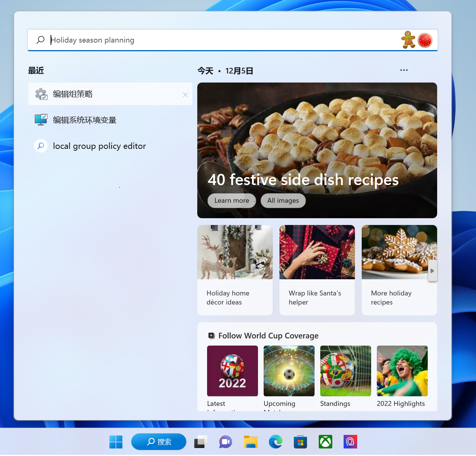Select the local group policy editor search

click(99, 146)
